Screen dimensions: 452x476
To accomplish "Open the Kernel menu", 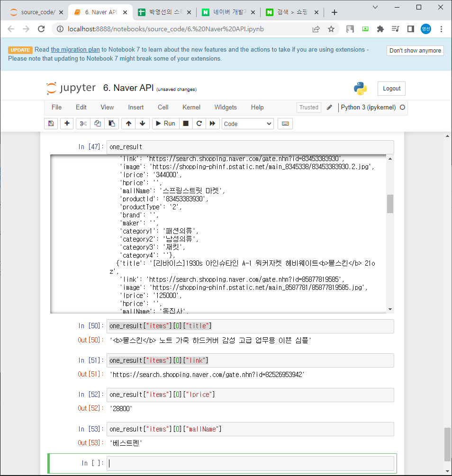I will coord(191,108).
